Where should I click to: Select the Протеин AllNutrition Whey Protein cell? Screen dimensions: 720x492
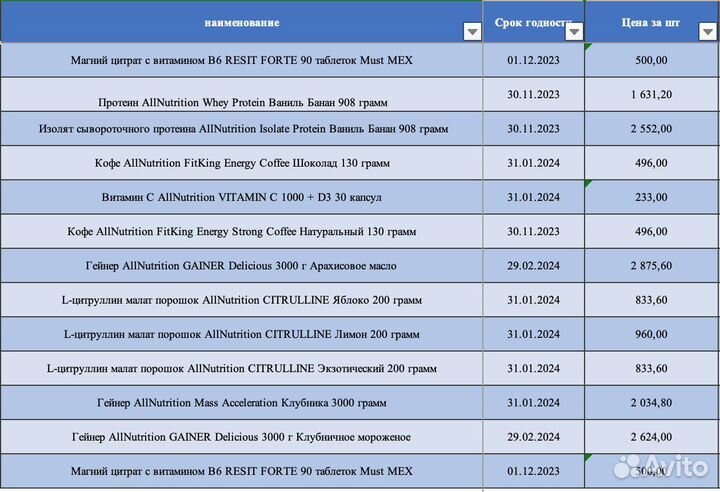click(x=242, y=102)
